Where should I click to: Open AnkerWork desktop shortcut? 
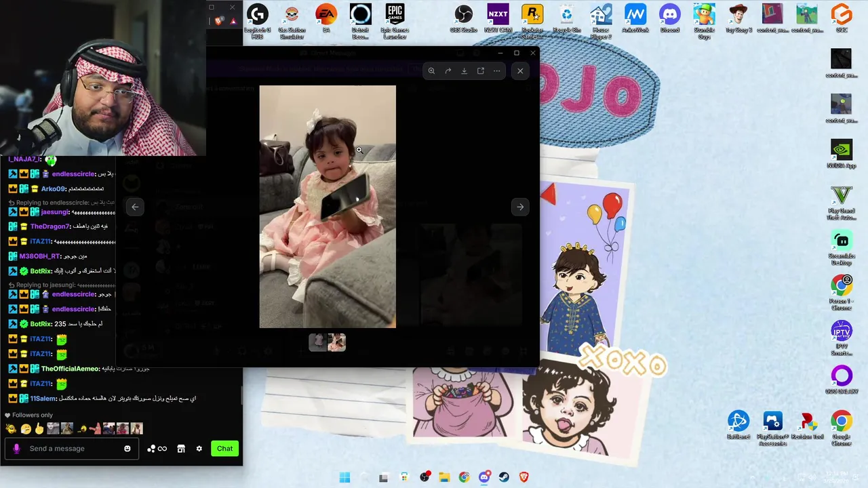click(635, 18)
